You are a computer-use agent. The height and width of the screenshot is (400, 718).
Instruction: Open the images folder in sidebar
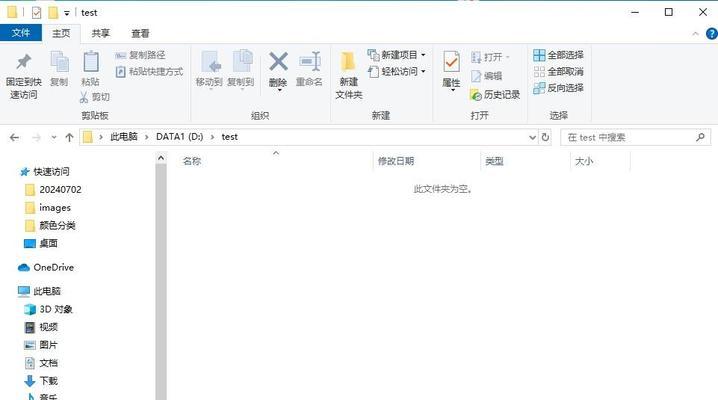coord(48,208)
